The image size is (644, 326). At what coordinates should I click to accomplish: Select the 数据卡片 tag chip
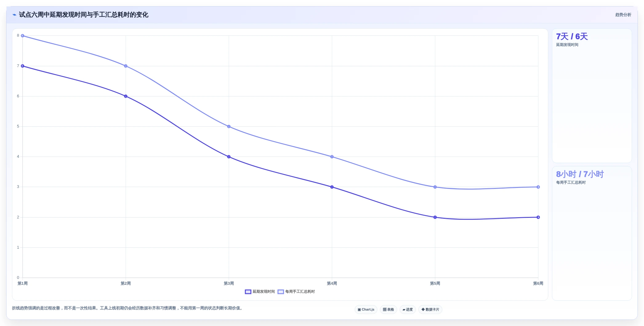pyautogui.click(x=430, y=310)
